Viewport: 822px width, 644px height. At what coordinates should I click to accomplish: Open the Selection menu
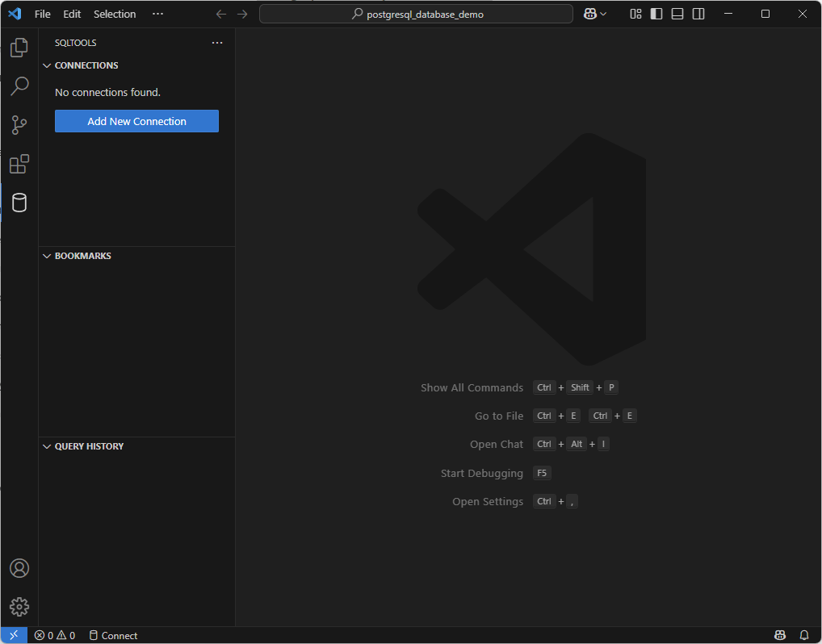pos(115,14)
